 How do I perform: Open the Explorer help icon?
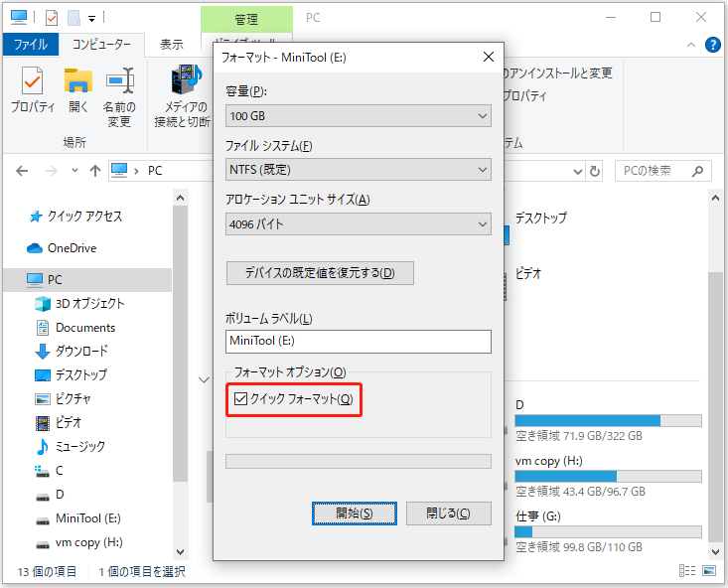(x=713, y=45)
